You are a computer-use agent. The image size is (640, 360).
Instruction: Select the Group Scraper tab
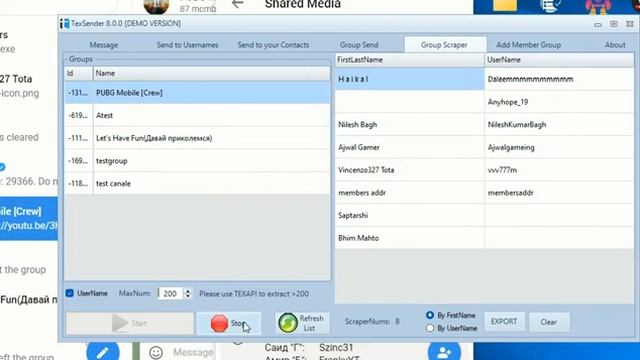pos(444,45)
